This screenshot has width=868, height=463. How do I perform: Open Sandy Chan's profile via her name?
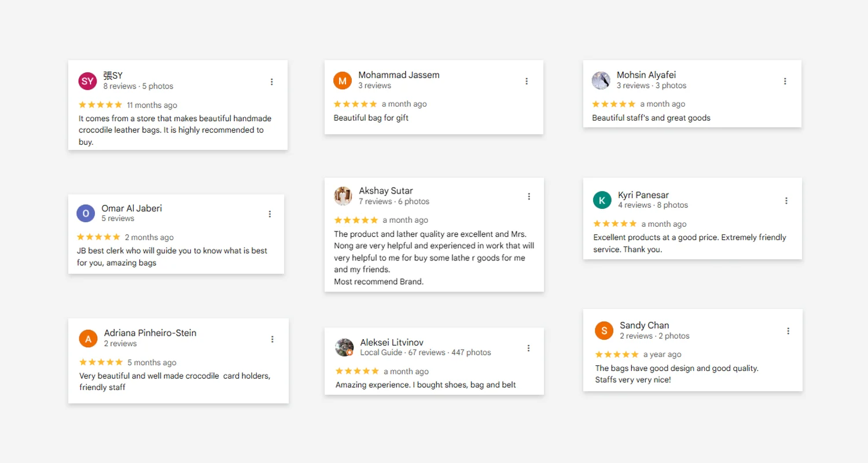(644, 325)
